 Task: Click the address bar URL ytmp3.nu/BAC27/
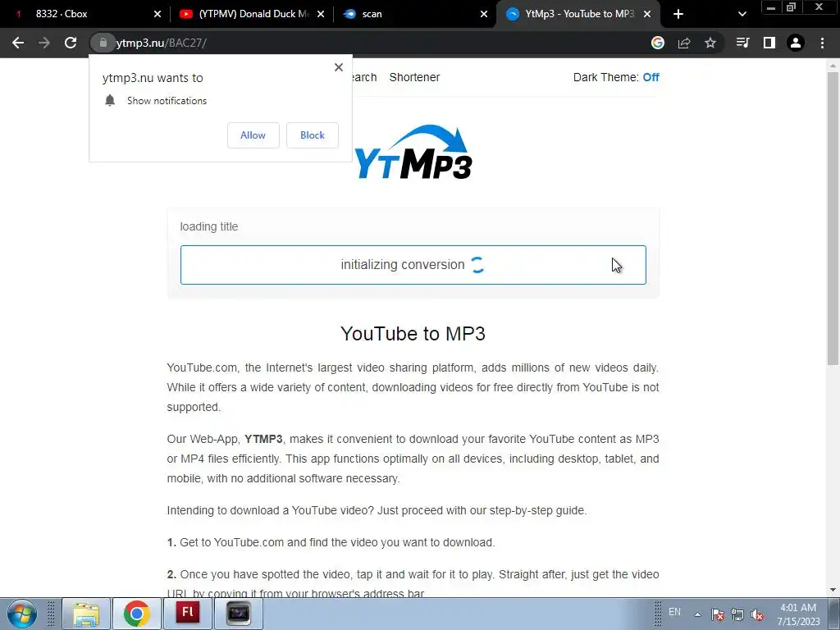click(x=162, y=43)
